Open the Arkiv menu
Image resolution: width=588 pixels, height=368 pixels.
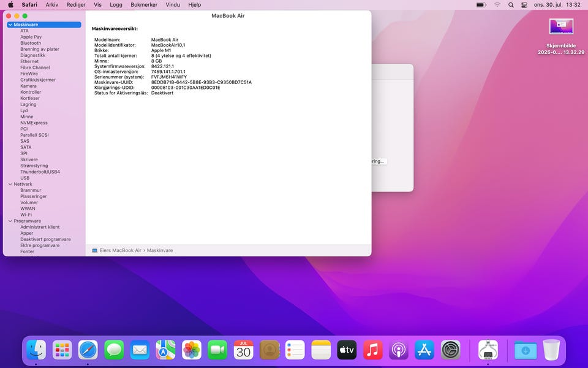[52, 5]
